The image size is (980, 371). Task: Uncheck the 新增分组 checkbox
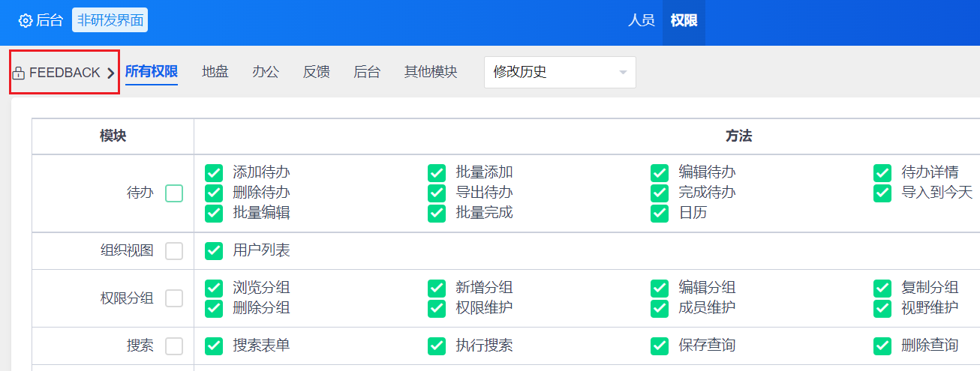pyautogui.click(x=437, y=288)
